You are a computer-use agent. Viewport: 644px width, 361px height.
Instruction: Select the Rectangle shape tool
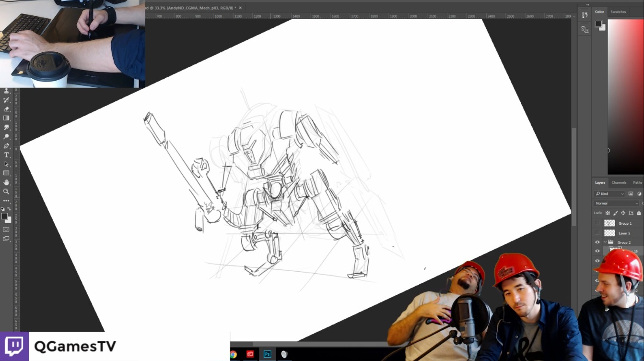(6, 173)
